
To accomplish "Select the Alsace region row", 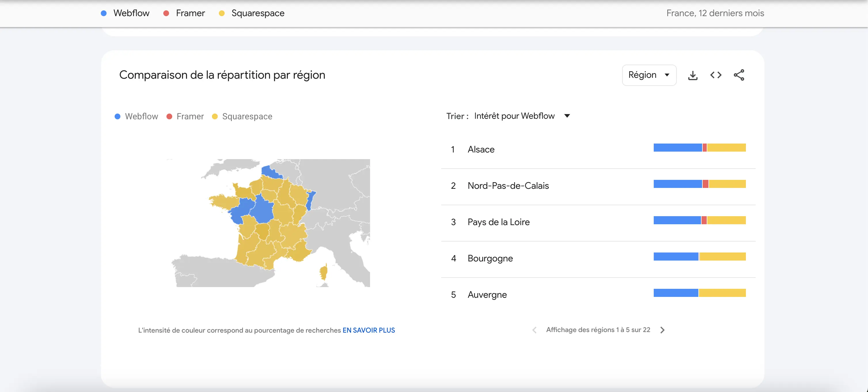I will pyautogui.click(x=598, y=149).
